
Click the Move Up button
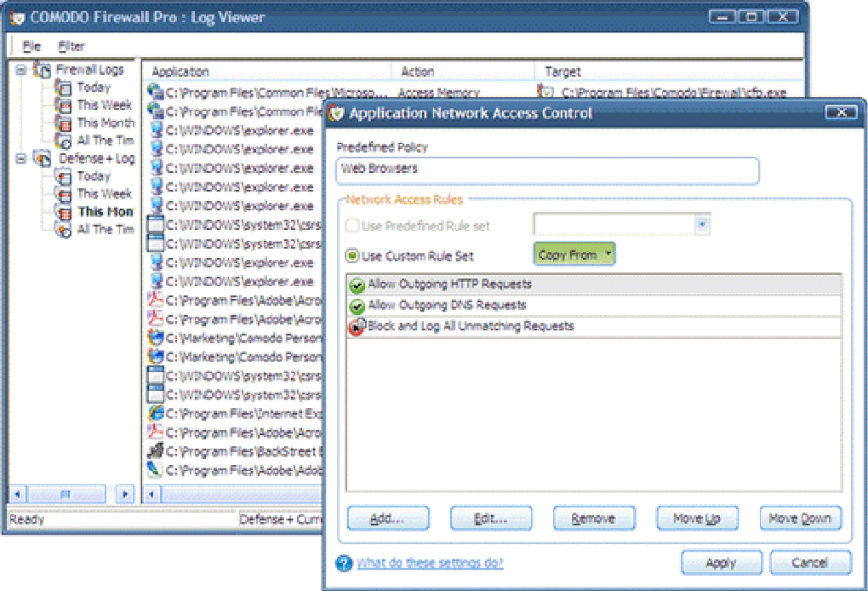697,518
